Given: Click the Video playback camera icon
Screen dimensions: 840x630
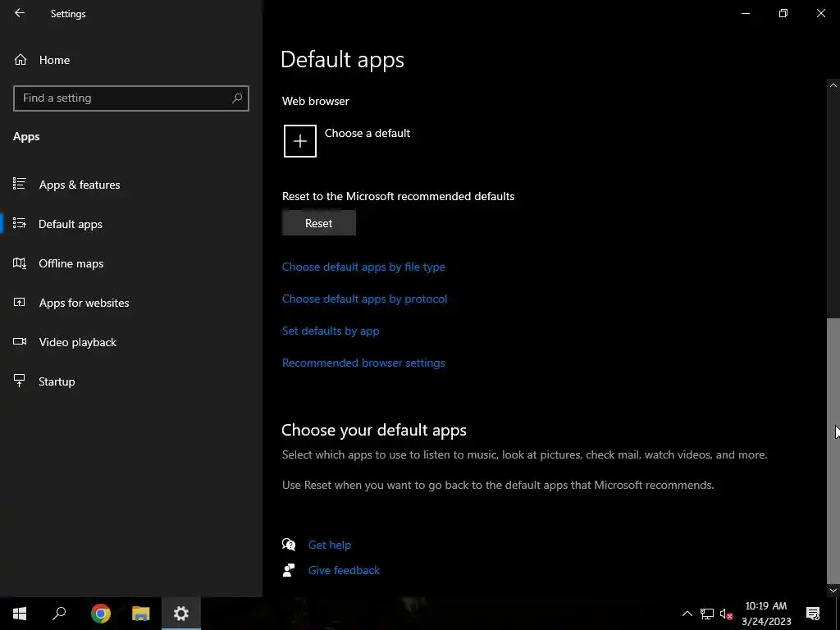Looking at the screenshot, I should click(20, 341).
